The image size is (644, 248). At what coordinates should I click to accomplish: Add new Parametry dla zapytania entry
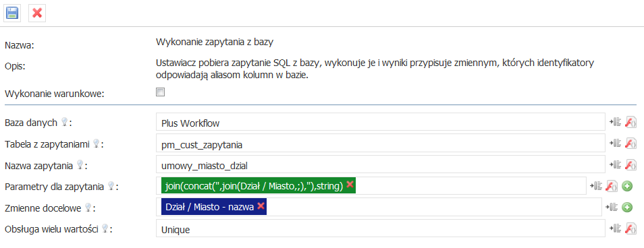point(627,186)
